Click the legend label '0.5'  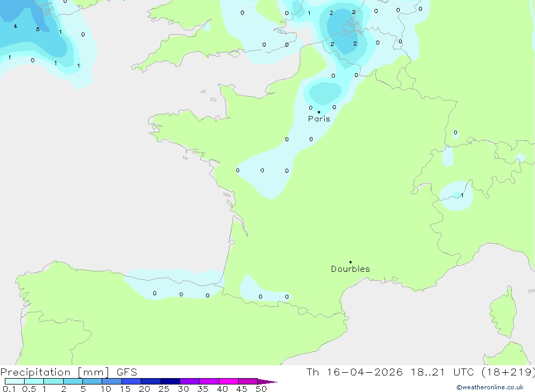(29, 389)
